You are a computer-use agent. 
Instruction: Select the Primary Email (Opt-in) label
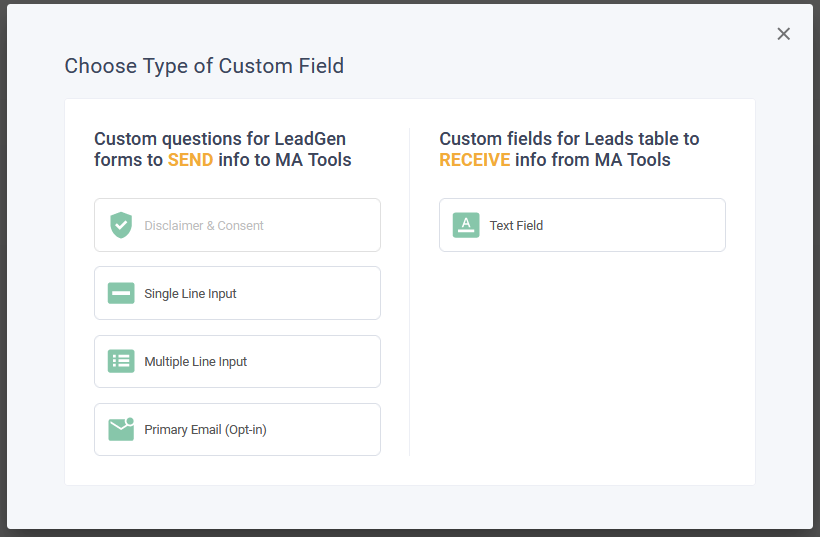tap(205, 430)
